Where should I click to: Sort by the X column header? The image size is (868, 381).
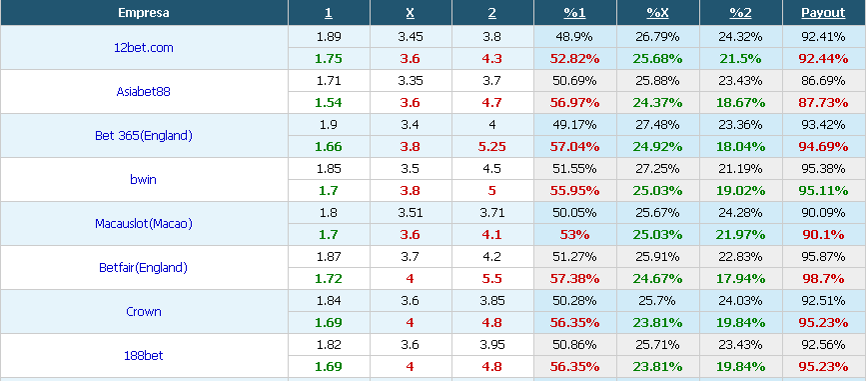(x=411, y=13)
